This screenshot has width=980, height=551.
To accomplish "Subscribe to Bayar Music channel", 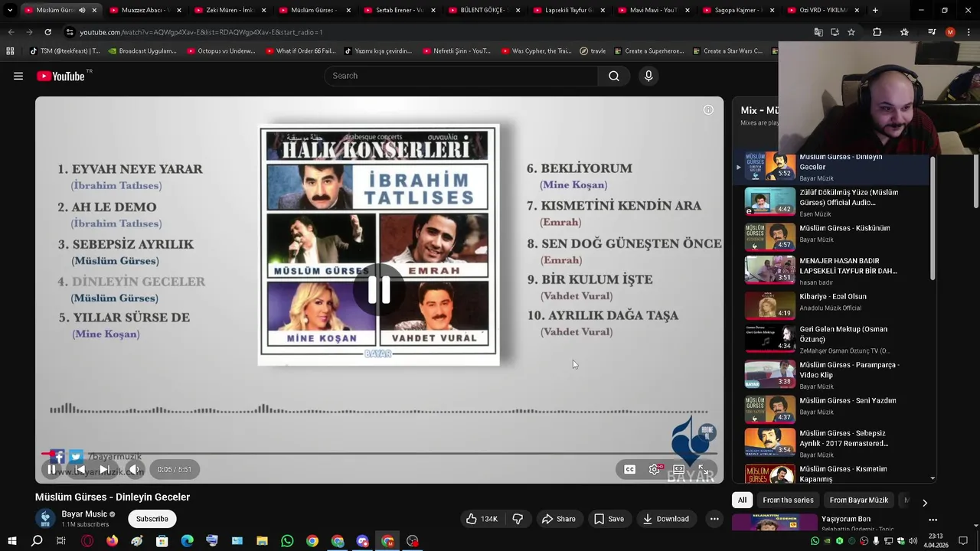I will 152,519.
